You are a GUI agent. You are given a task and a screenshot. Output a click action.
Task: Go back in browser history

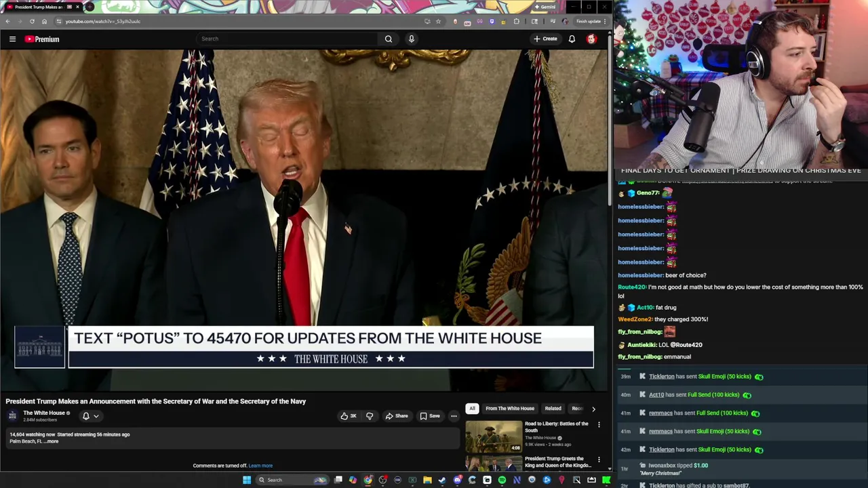click(x=7, y=21)
